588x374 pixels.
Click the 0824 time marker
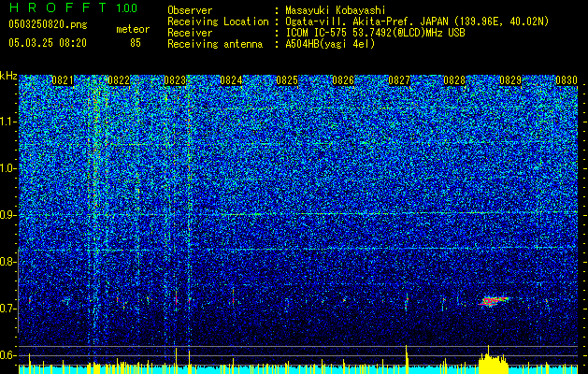(231, 80)
